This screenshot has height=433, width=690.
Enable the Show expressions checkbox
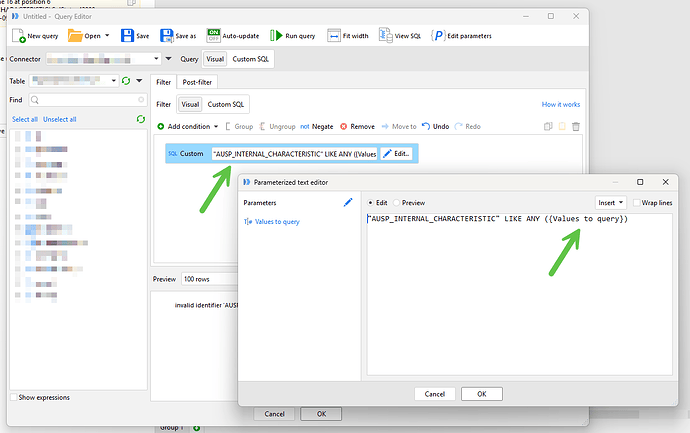coord(14,397)
